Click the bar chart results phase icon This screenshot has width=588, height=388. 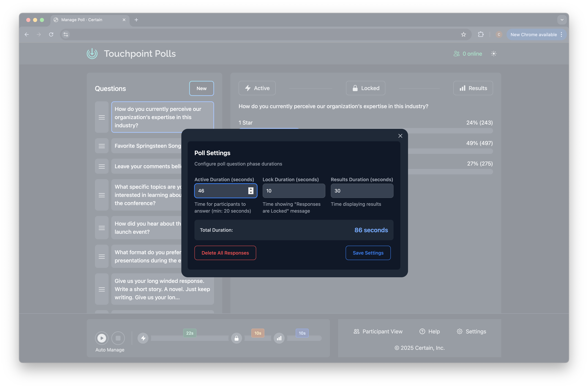pyautogui.click(x=279, y=338)
